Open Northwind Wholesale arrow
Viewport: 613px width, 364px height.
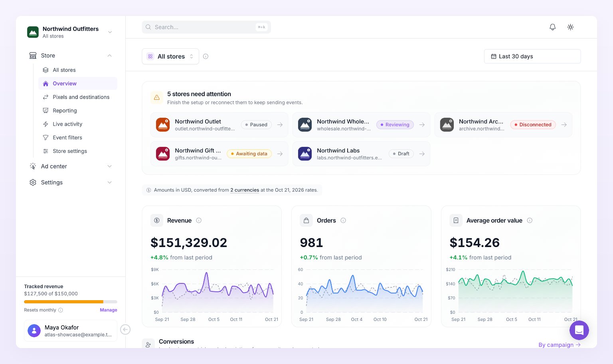click(x=422, y=125)
